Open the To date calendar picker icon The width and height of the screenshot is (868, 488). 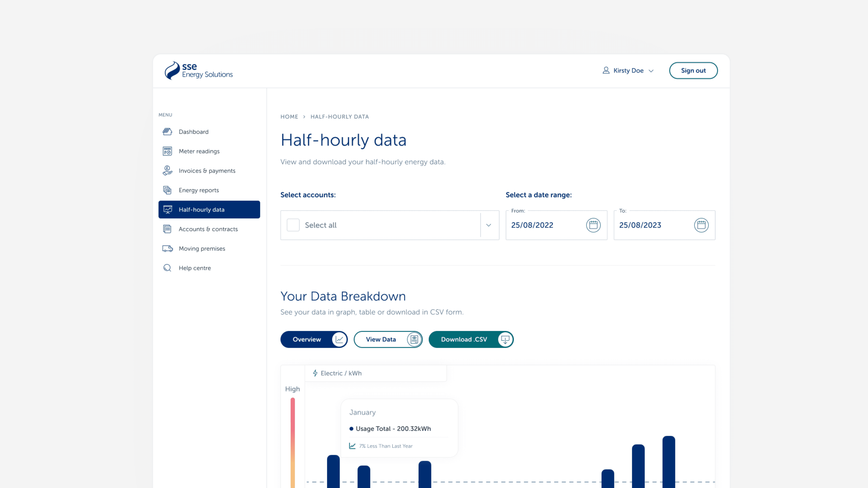(701, 225)
